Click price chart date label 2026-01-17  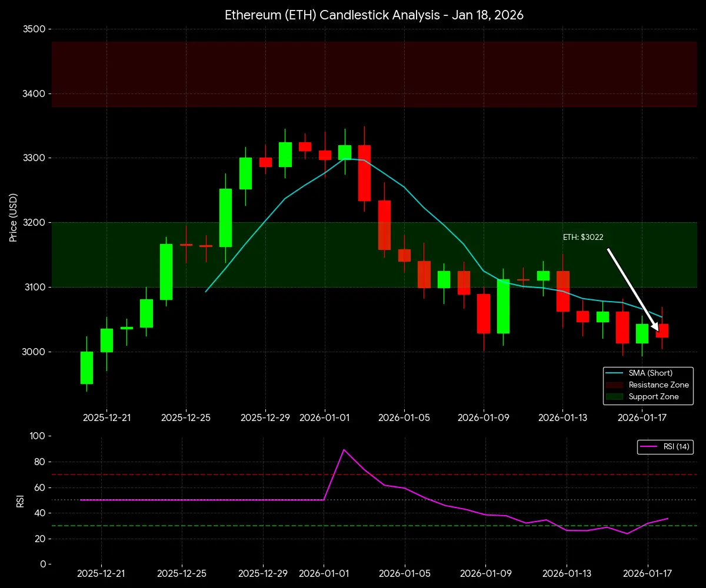click(x=642, y=417)
